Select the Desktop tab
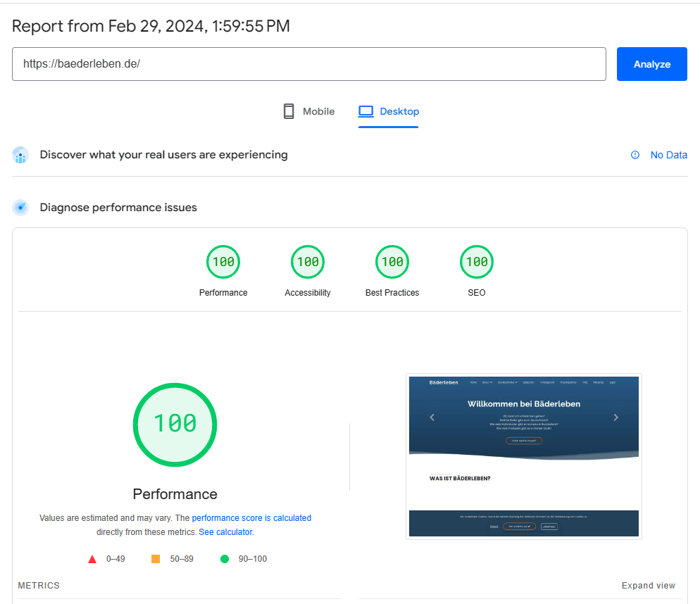The width and height of the screenshot is (700, 604). click(x=389, y=111)
